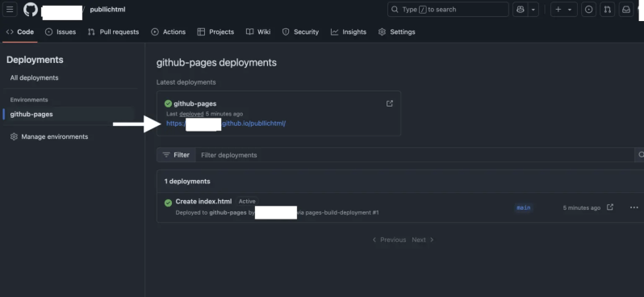Screen dimensions: 644x297
Task: Open the Copilot chat icon
Action: pyautogui.click(x=521, y=10)
